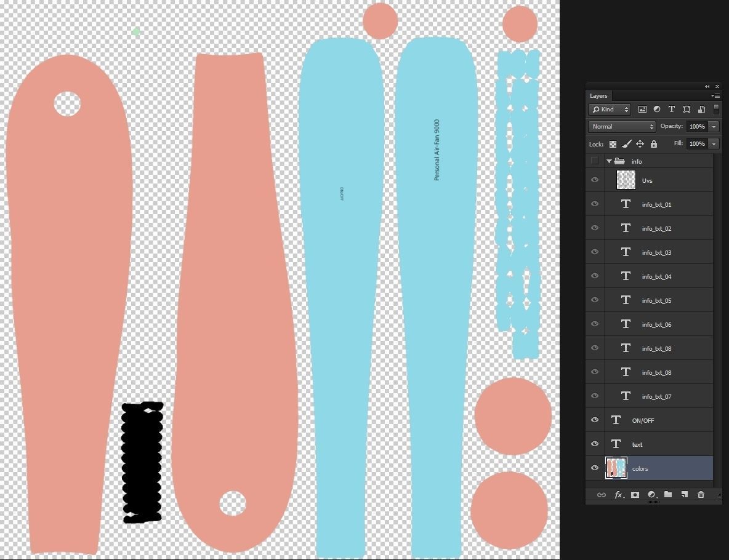Hide the text layer eye icon
This screenshot has width=729, height=560.
[x=595, y=444]
